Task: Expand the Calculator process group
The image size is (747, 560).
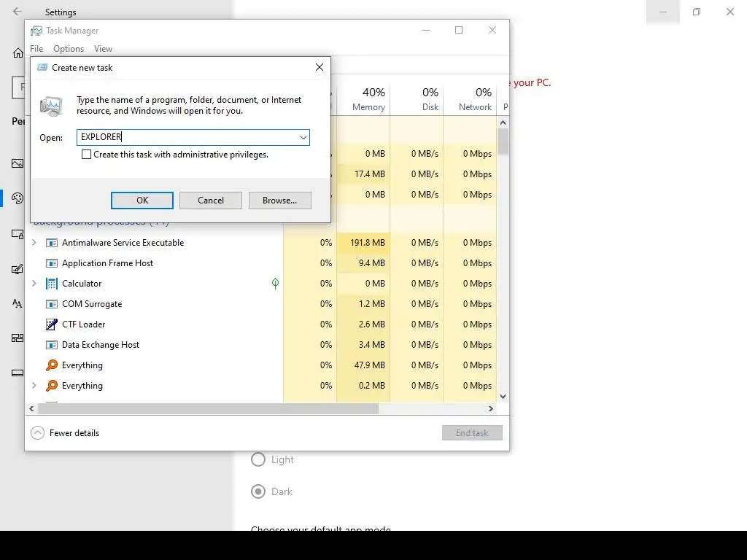Action: (x=34, y=284)
